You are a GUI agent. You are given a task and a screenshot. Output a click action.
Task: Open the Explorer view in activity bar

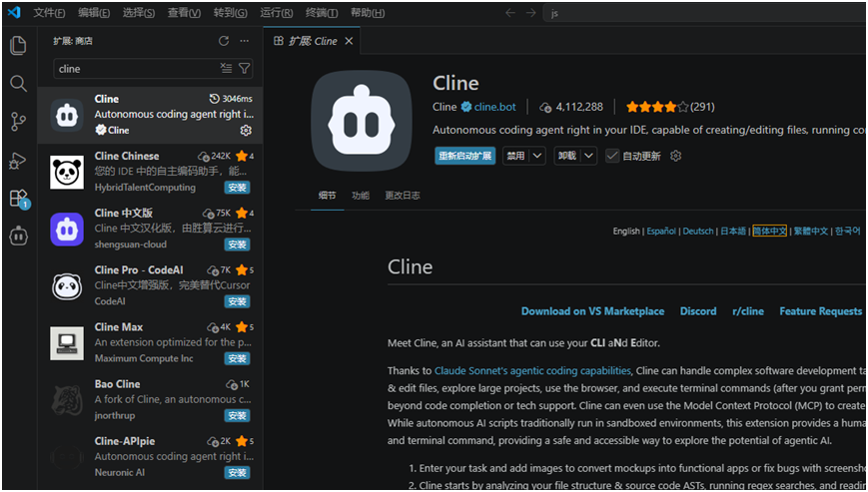18,45
